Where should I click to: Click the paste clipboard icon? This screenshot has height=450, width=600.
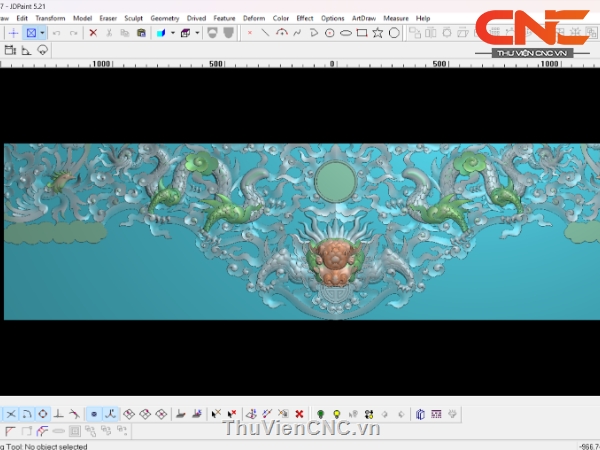pyautogui.click(x=141, y=33)
